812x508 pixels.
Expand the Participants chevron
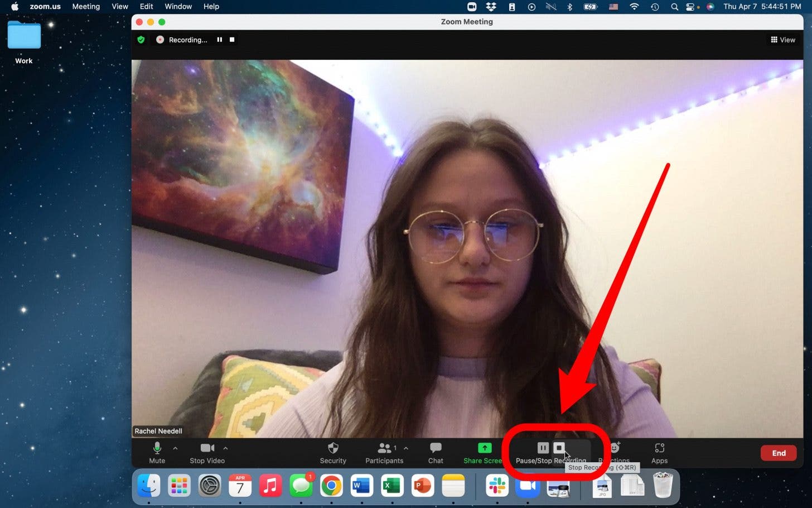pos(405,448)
